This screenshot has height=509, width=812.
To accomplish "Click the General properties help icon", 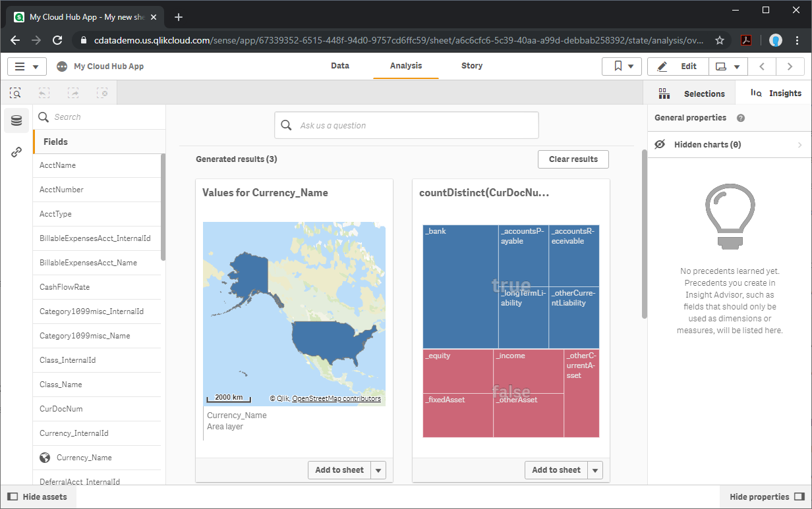I will 740,118.
